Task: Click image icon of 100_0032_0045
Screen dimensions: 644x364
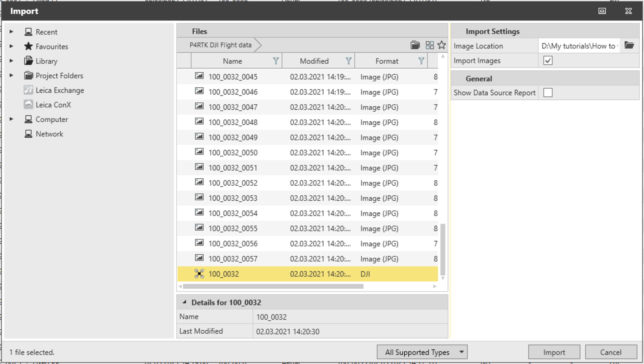Action: [199, 76]
